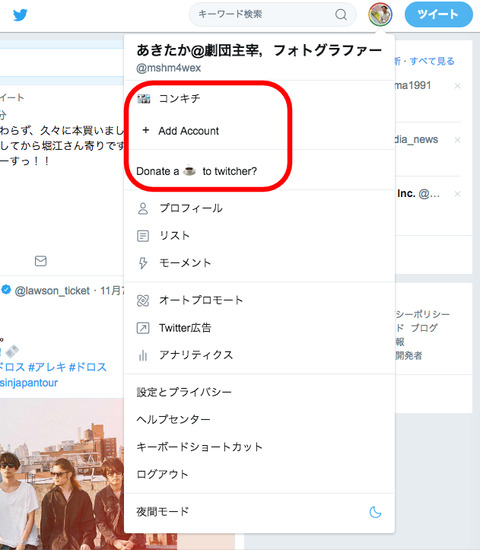
Task: Click the シーポリシー footer link
Action: coord(423,314)
